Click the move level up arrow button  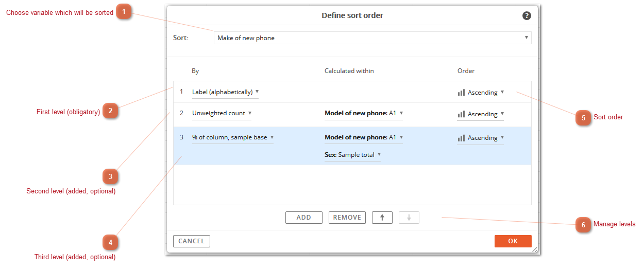382,218
